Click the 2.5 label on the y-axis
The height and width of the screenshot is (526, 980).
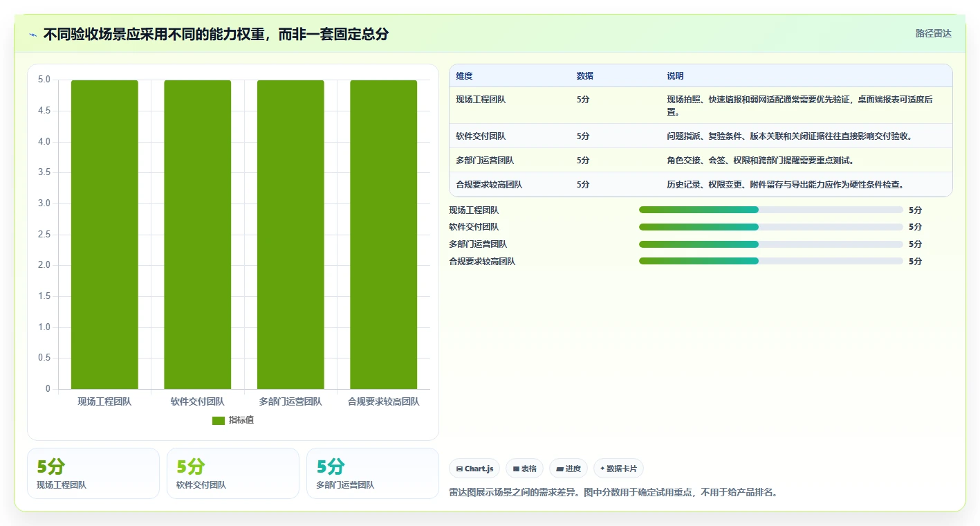click(x=44, y=235)
